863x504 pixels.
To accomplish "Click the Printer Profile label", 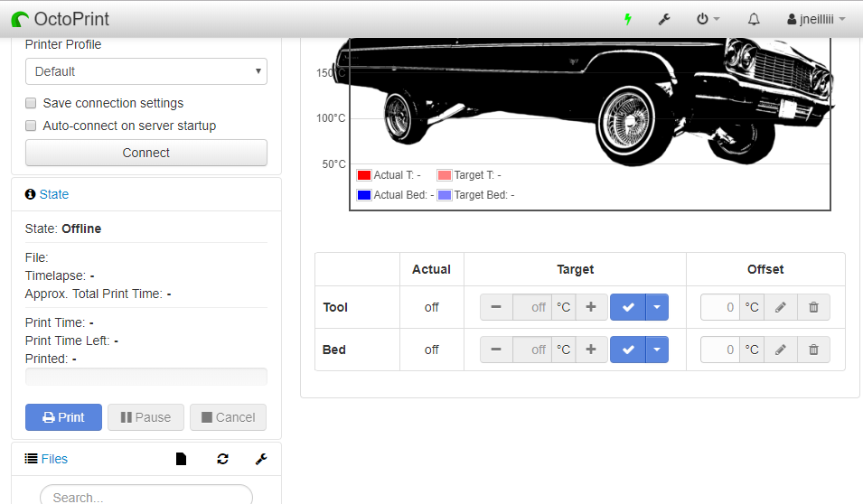I will (x=63, y=44).
